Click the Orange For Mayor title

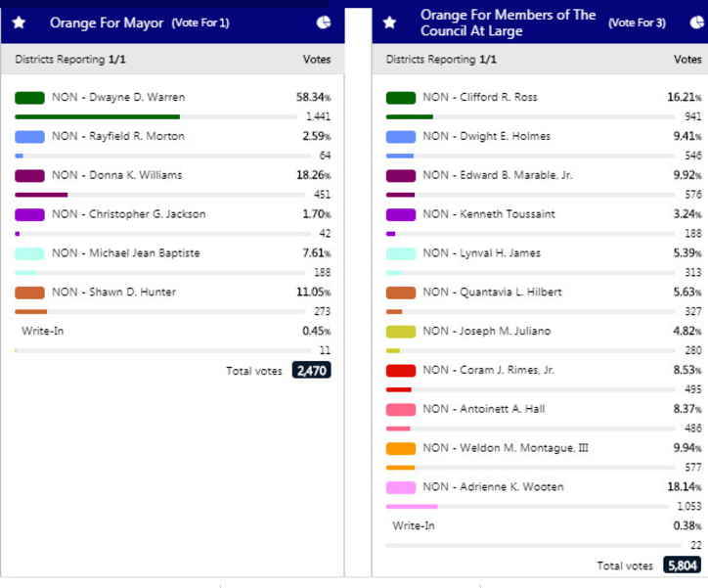coord(107,23)
